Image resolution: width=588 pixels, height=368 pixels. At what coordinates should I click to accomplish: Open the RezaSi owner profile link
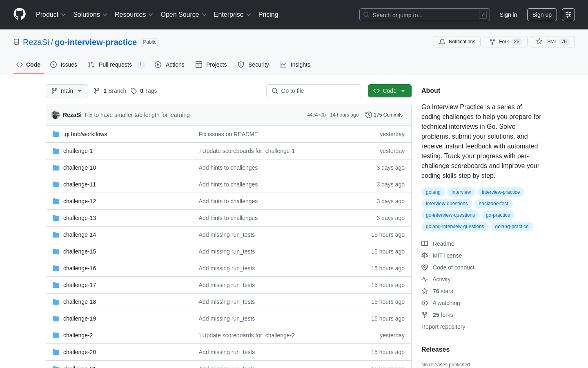tap(36, 42)
